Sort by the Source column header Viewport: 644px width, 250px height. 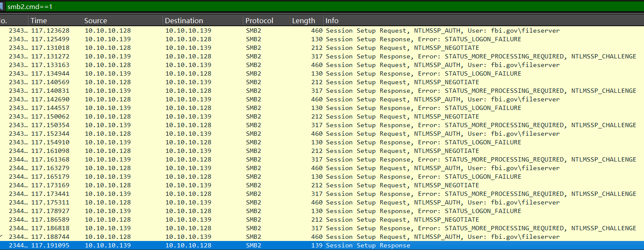(95, 21)
